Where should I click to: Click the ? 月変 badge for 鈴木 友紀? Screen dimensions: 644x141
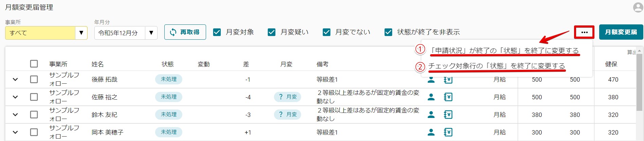(x=288, y=115)
